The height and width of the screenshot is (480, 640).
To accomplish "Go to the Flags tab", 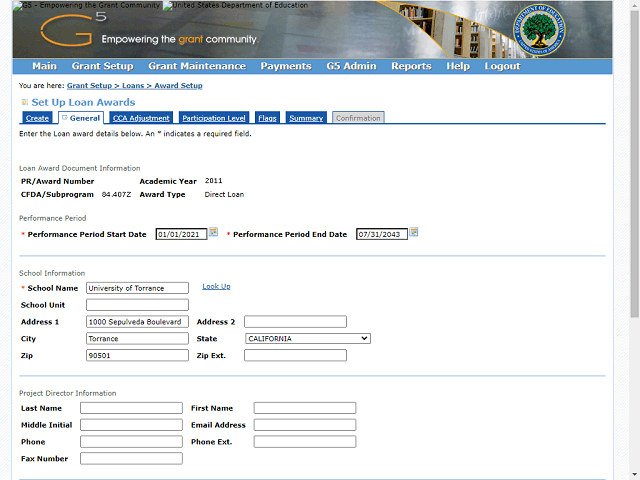I will pos(267,118).
